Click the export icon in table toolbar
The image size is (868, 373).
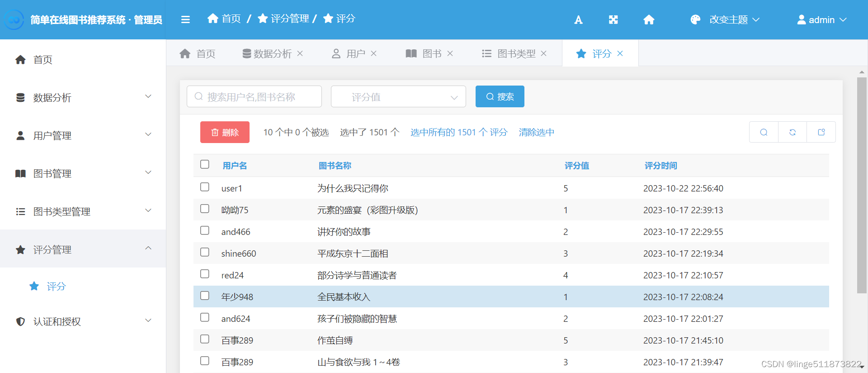(x=821, y=132)
